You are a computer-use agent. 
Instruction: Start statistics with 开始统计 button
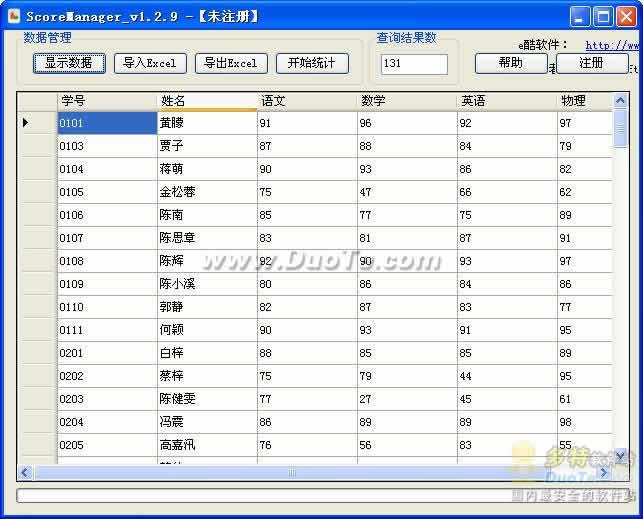312,63
